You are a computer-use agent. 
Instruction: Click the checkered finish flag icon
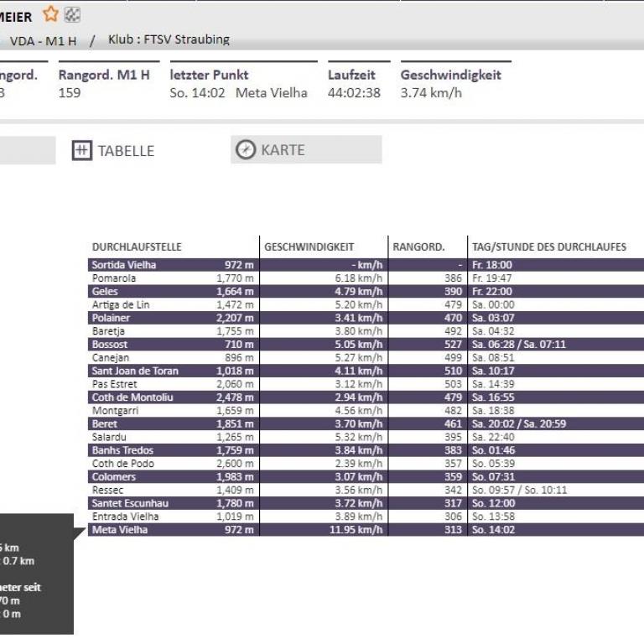click(x=72, y=14)
